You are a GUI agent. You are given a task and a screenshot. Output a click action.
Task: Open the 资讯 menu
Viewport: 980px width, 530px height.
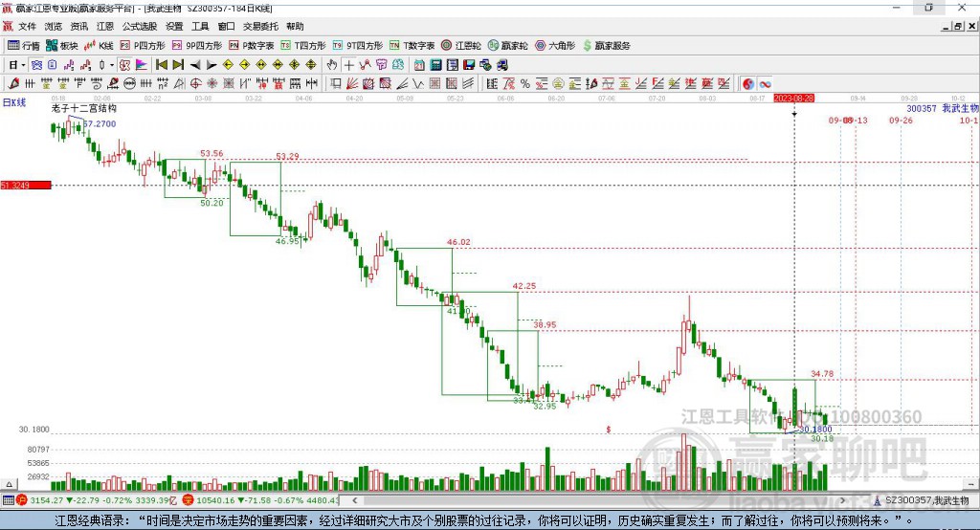coord(78,26)
